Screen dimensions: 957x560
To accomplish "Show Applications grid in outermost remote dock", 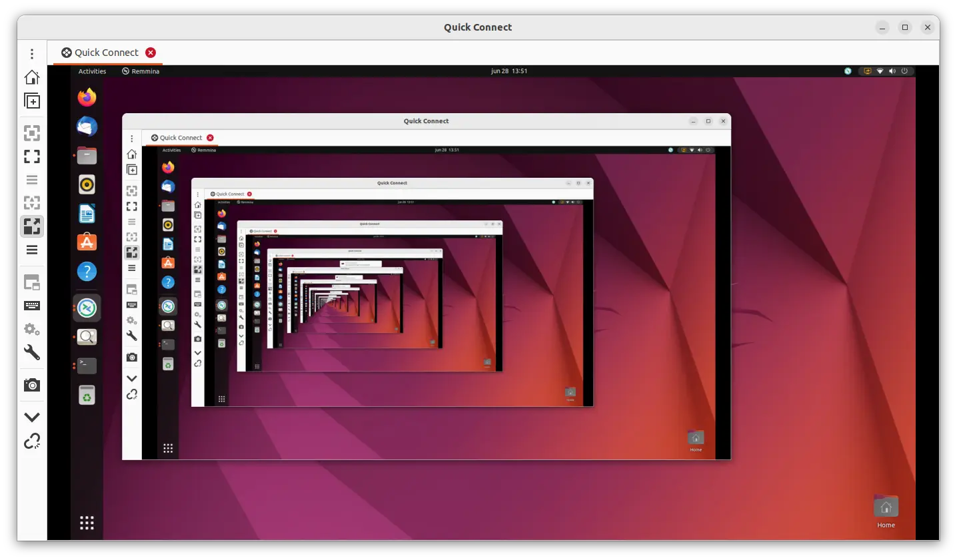I will point(87,522).
